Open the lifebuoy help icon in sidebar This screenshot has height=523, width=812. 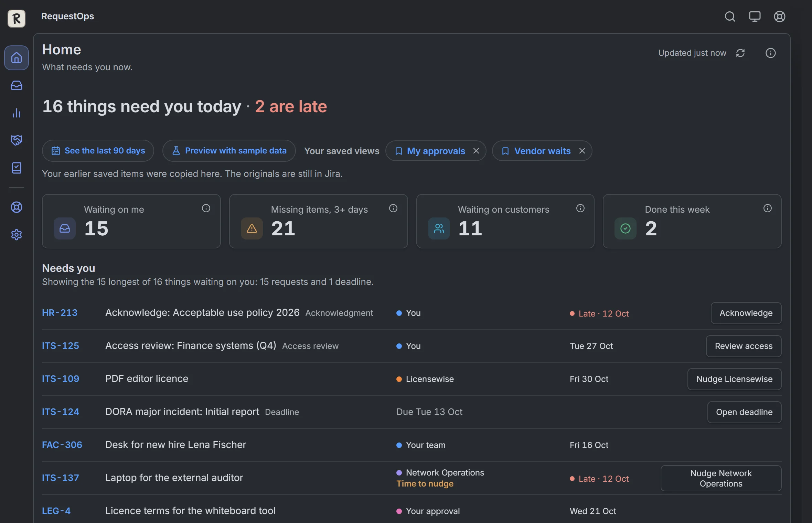(17, 207)
